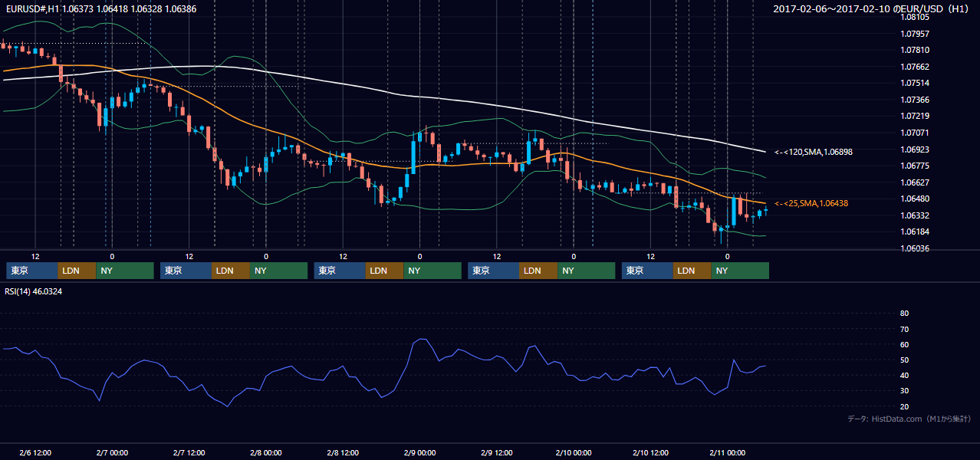Image resolution: width=980 pixels, height=460 pixels.
Task: Click the leftmost 東京 session block
Action: tap(32, 271)
